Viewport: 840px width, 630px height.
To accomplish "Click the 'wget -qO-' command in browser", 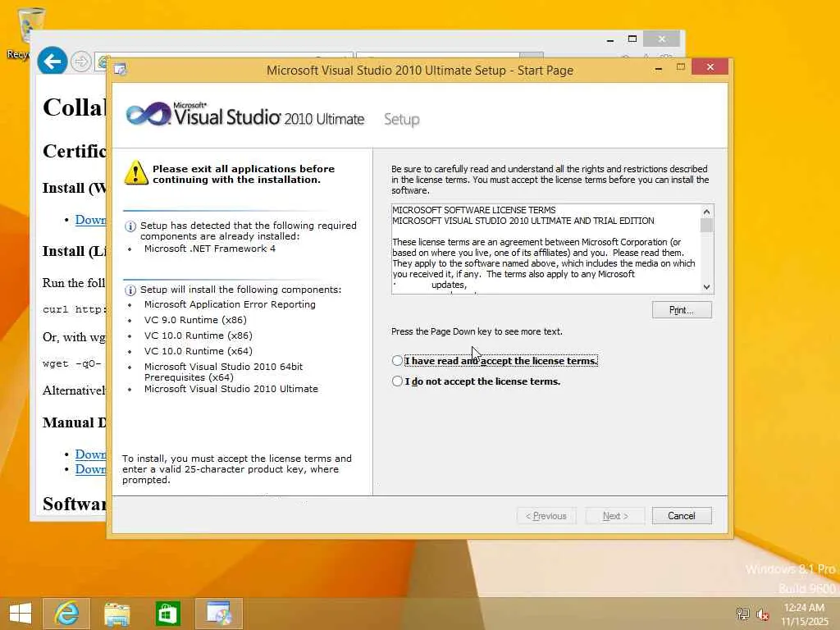I will (72, 363).
